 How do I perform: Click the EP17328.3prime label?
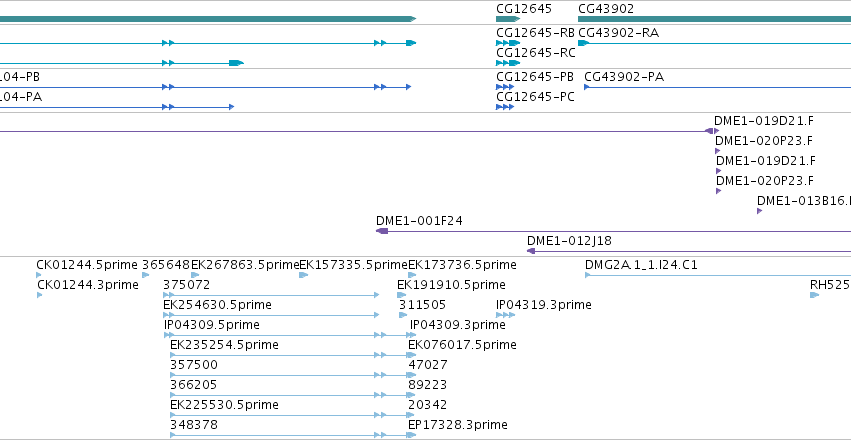458,425
